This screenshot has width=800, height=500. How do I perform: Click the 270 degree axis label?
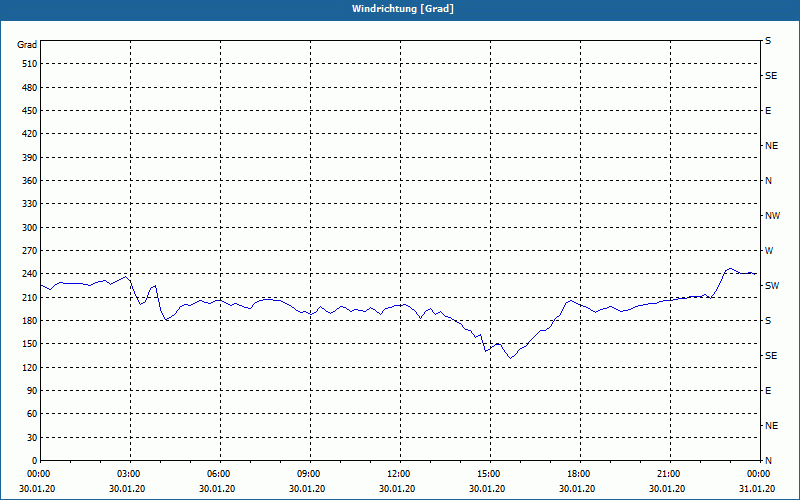pyautogui.click(x=30, y=251)
